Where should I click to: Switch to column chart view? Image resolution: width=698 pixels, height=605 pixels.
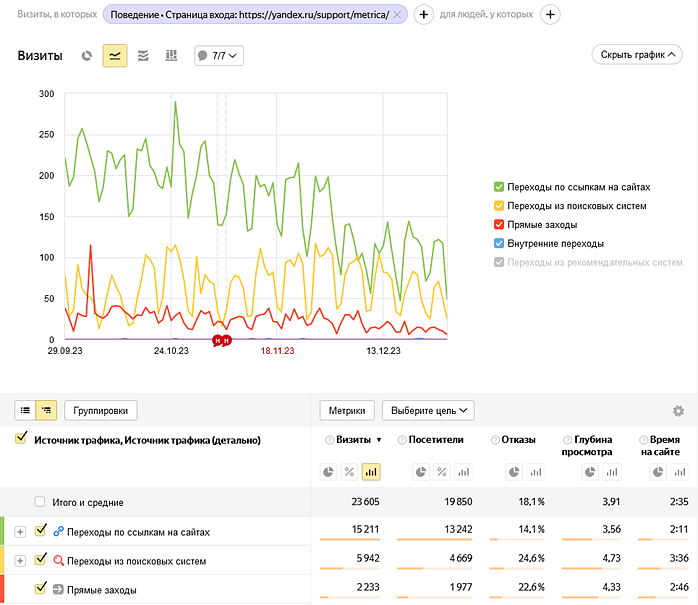(x=171, y=56)
